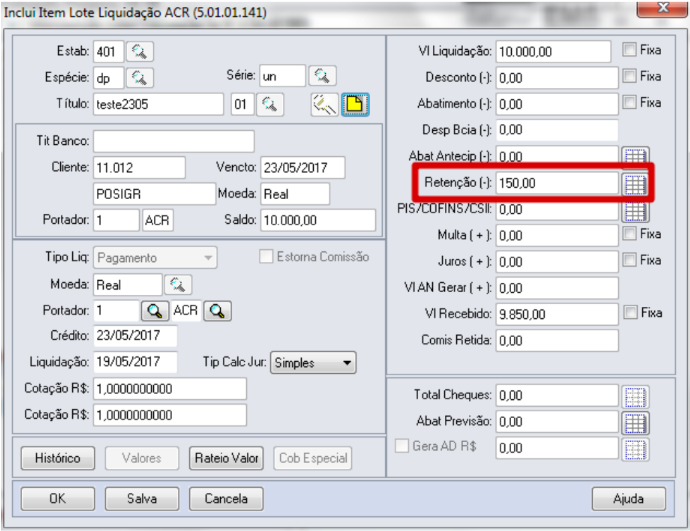The height and width of the screenshot is (531, 690).
Task: Click the payment Moeda field Real
Action: tap(128, 285)
